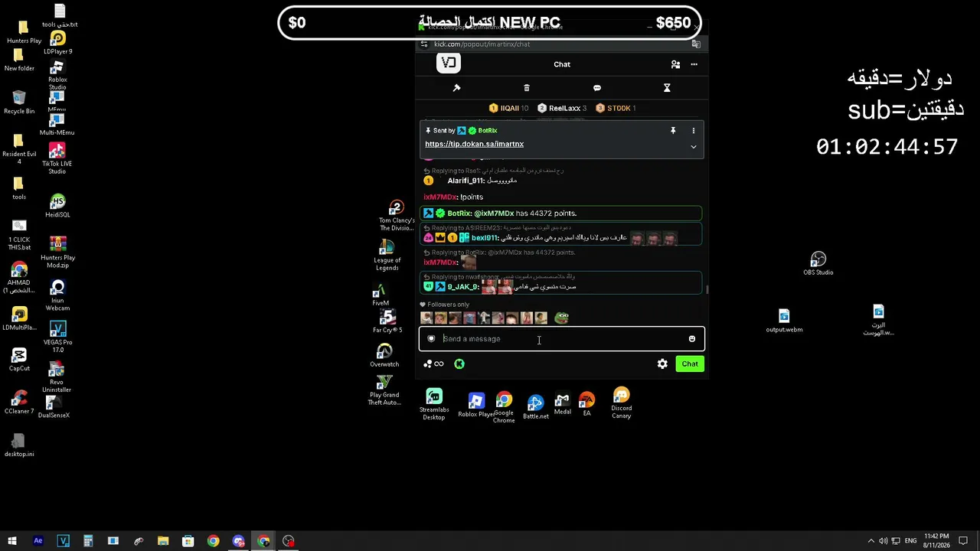The image size is (980, 551).
Task: Open the taskbar clock showing 11:42 PM
Action: pos(937,541)
